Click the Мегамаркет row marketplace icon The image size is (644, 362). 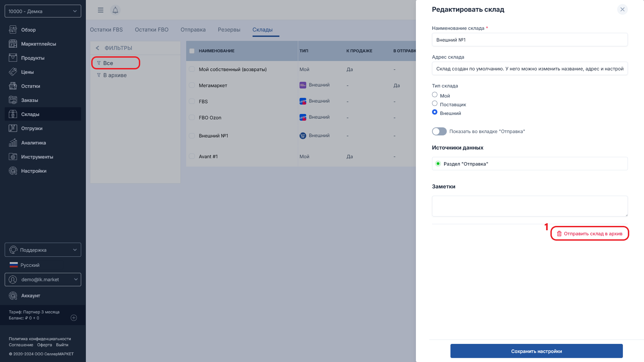coord(303,85)
